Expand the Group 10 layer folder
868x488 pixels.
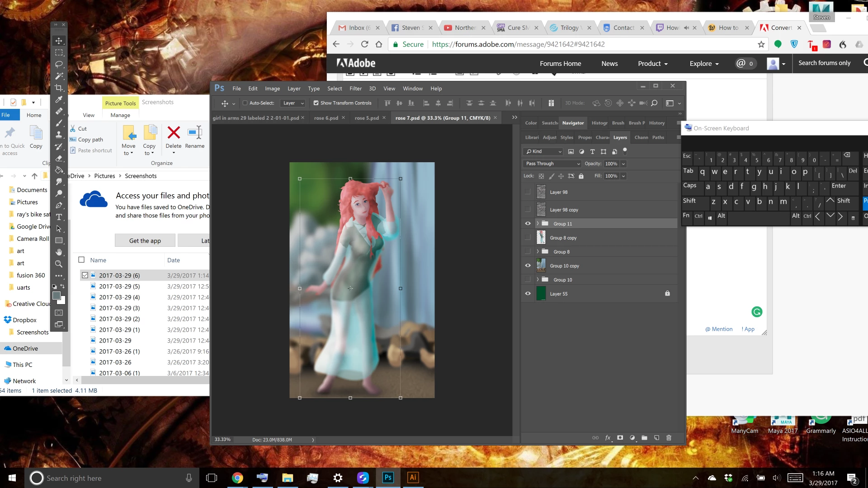click(x=538, y=280)
